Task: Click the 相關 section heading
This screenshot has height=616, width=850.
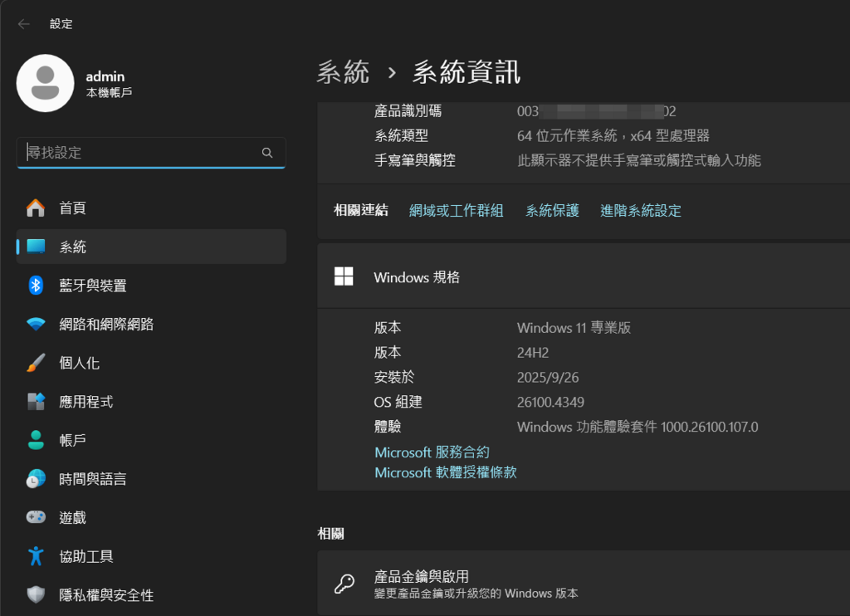Action: coord(330,534)
